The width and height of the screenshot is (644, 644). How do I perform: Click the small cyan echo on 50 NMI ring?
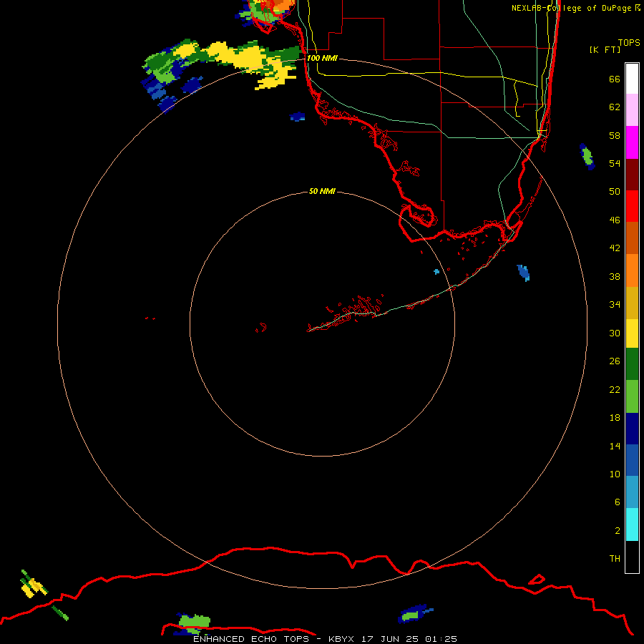[436, 271]
